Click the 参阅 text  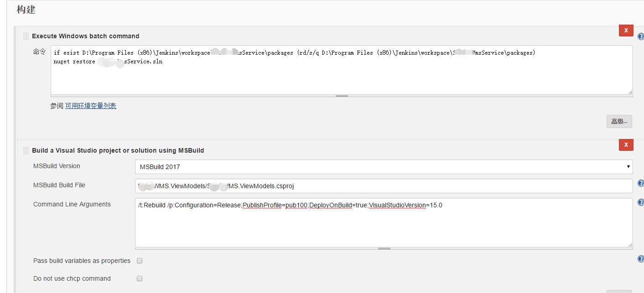click(57, 106)
